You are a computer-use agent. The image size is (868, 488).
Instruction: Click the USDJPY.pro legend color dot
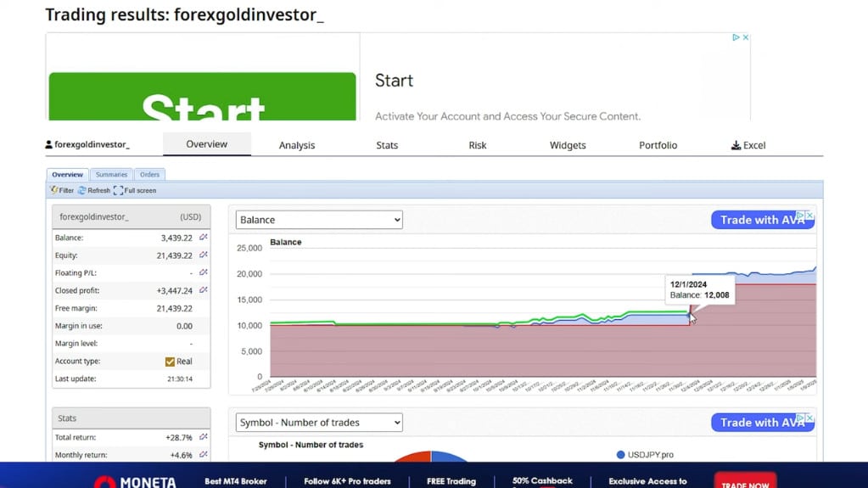621,455
